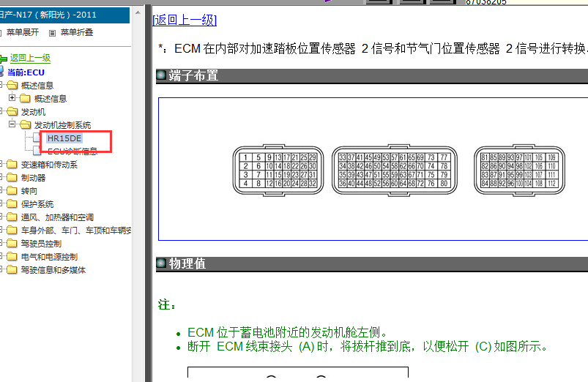Open the 发动机 folder

coord(33,112)
